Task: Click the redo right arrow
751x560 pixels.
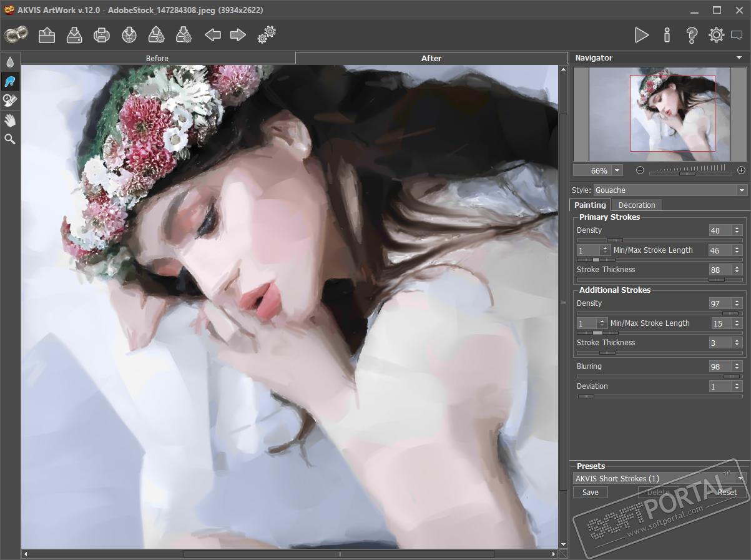Action: point(238,35)
